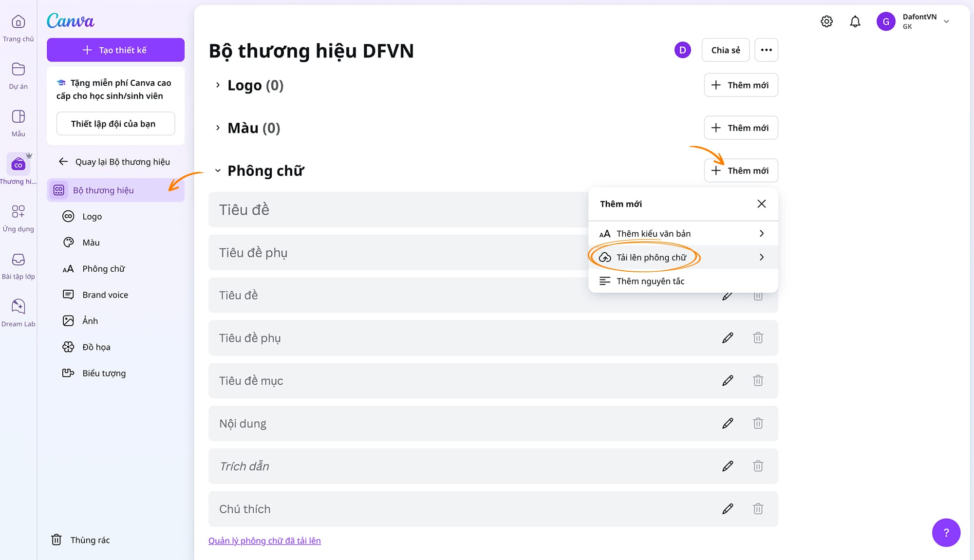The image size is (974, 560).
Task: Edit the Trích dẫn font style
Action: (728, 466)
